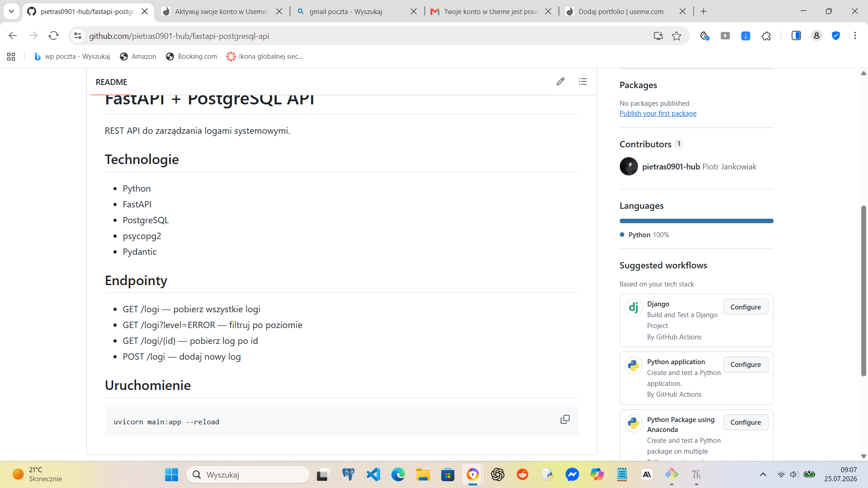This screenshot has height=488, width=868.
Task: Show hidden system tray icons chevron
Action: tap(763, 474)
